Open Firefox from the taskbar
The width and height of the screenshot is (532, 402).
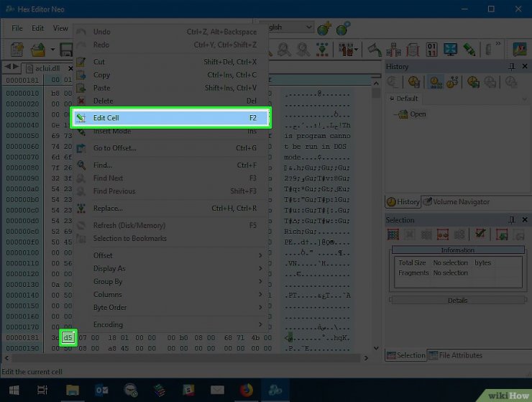point(247,390)
